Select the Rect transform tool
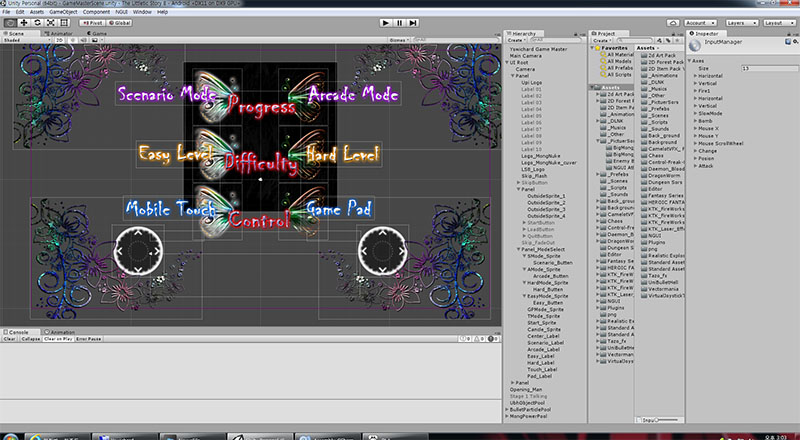Screen dimensions: 800x440 [x=64, y=23]
